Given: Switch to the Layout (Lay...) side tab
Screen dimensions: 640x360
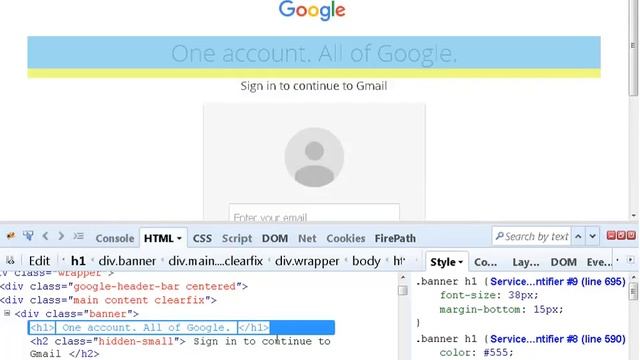Looking at the screenshot, I should (526, 262).
